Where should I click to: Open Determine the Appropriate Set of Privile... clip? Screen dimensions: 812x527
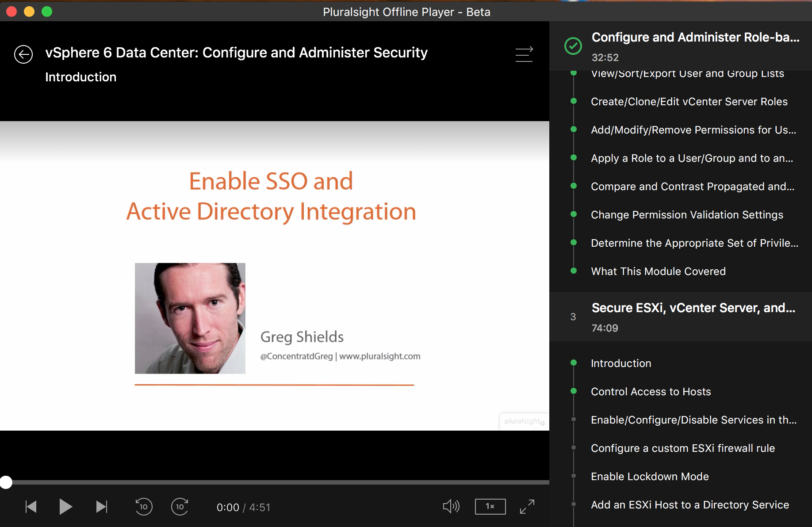point(694,243)
